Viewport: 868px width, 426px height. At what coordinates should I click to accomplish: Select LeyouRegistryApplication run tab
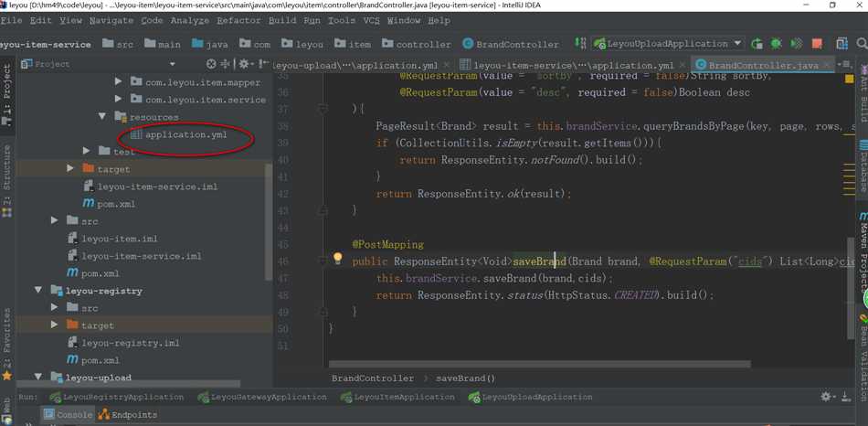pyautogui.click(x=116, y=397)
